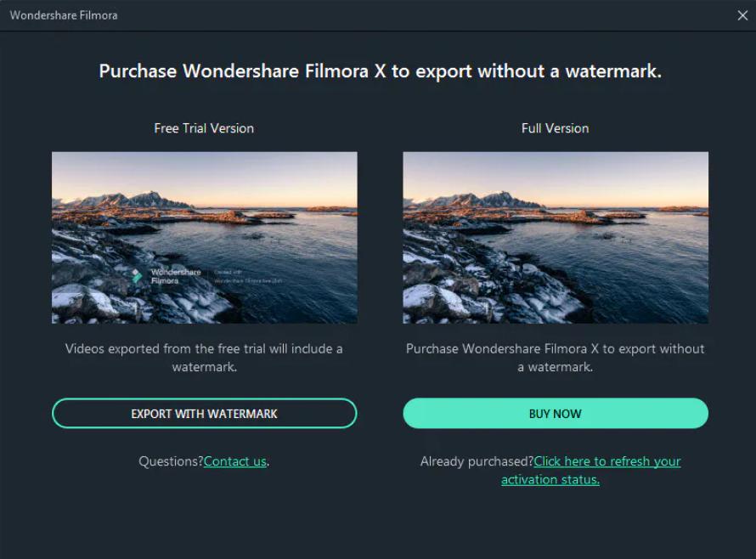
Task: Click the full version description text
Action: [x=555, y=358]
